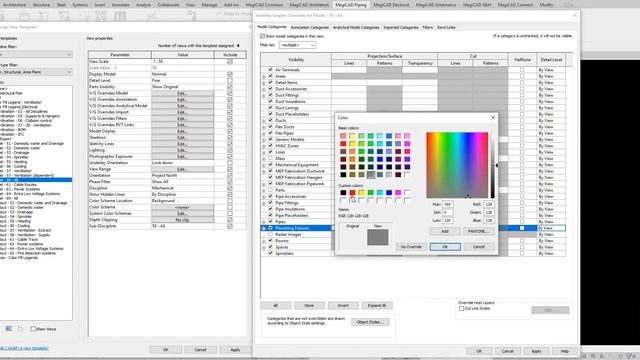Uncheck the Duct Fittings category checkbox
The width and height of the screenshot is (640, 360).
[270, 95]
